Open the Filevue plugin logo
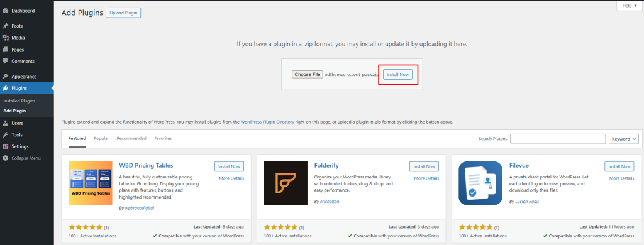Viewport: 644px width, 245px height. 480,183
